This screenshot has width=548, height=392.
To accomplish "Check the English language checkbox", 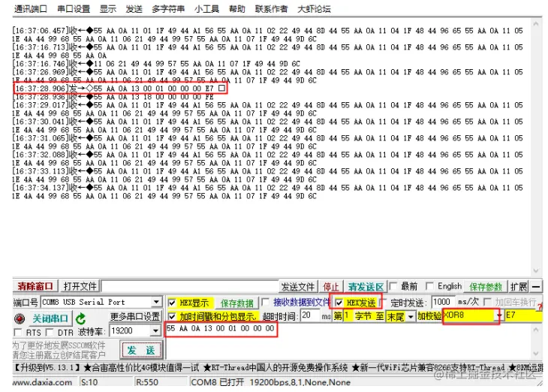I will (430, 286).
